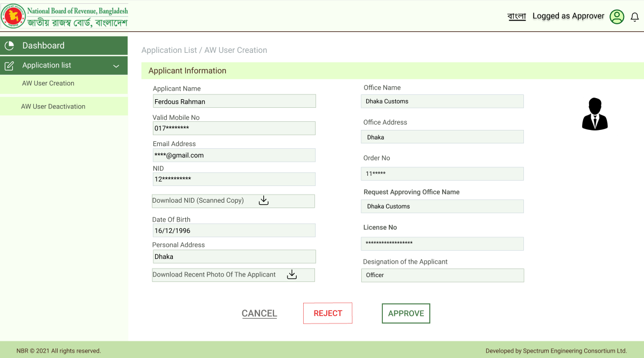Screen dimensions: 644x358
Task: Collapse the Application list chevron
Action: click(116, 66)
